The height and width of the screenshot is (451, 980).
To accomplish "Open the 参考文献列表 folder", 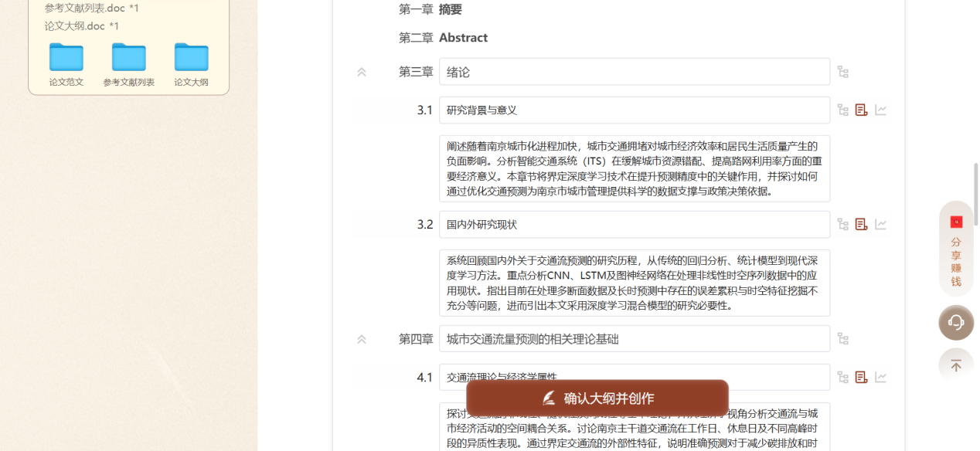I will pyautogui.click(x=129, y=65).
